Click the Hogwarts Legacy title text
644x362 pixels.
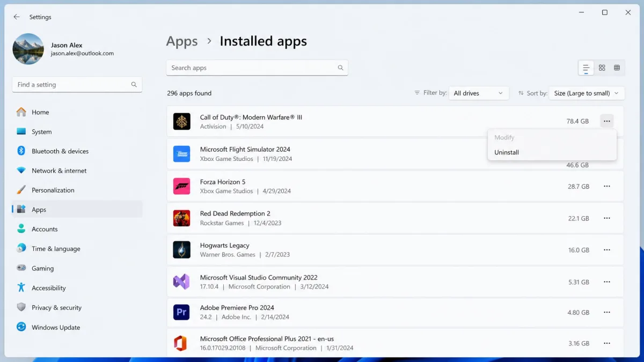coord(225,246)
